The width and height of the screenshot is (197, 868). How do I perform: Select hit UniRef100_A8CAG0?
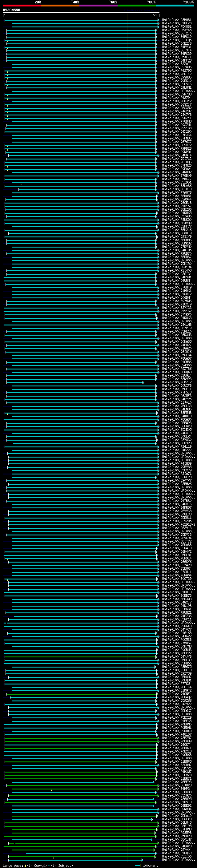point(177,419)
